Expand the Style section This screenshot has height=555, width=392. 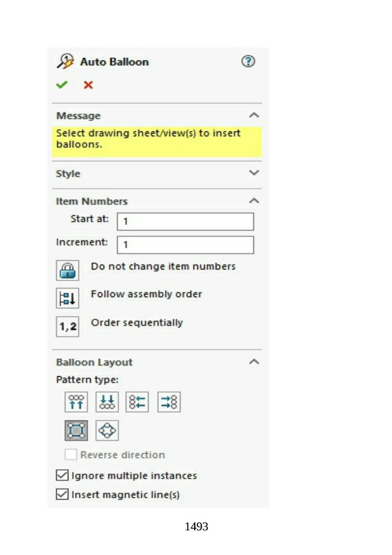(253, 173)
